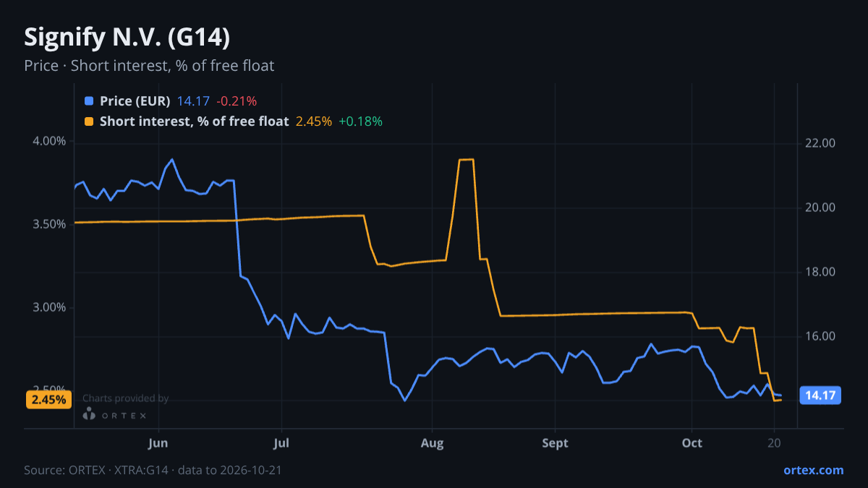Click the Jun x-axis label
The width and height of the screenshot is (868, 488).
[158, 442]
